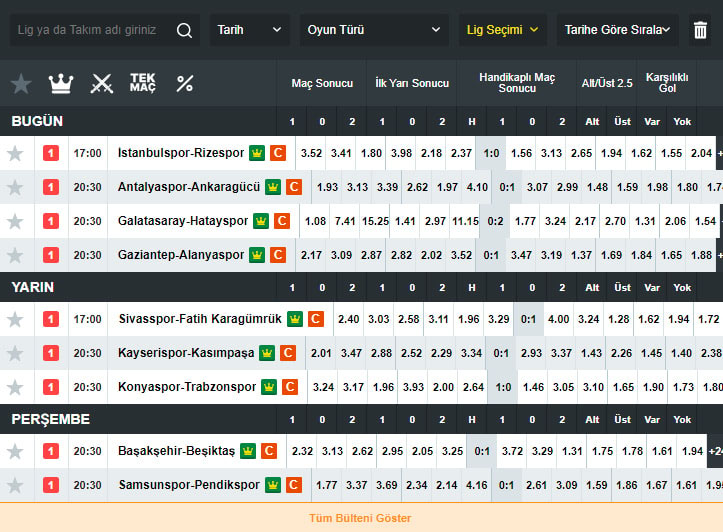This screenshot has height=532, width=723.
Task: Open the Oyun Türü dropdown
Action: [x=373, y=30]
